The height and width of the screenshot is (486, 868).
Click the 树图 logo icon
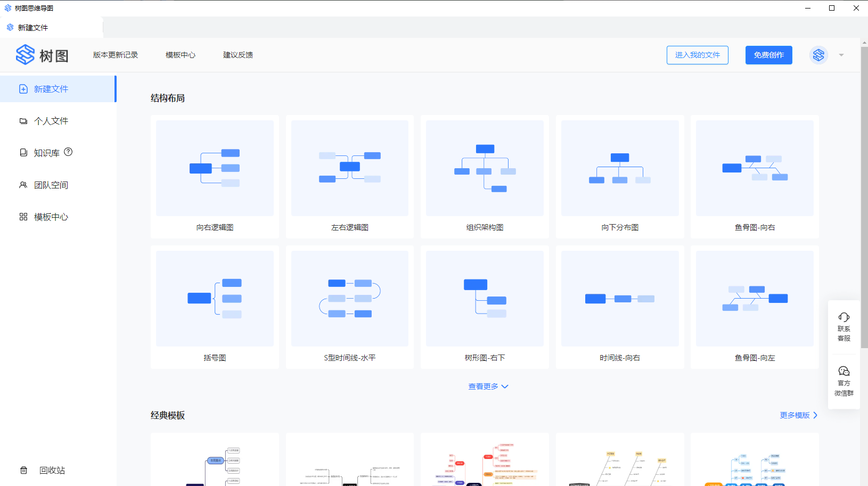point(25,55)
